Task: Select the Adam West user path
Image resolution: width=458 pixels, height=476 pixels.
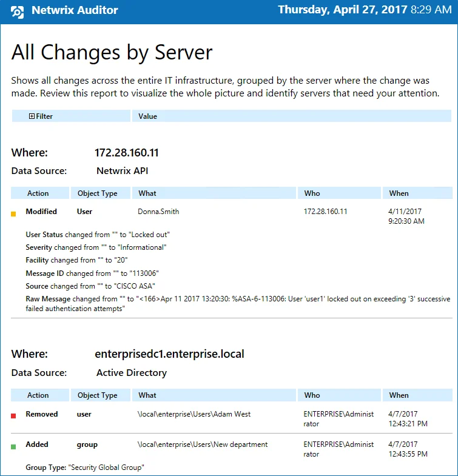Action: [194, 414]
